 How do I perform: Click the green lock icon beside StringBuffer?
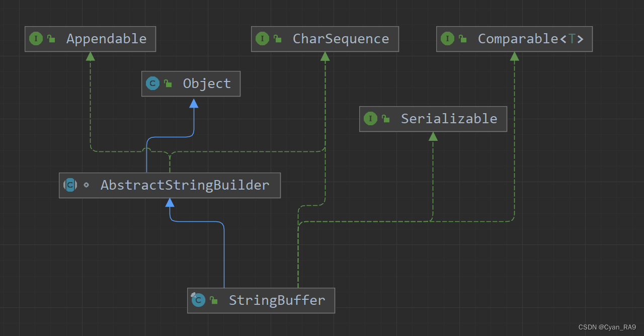click(214, 300)
